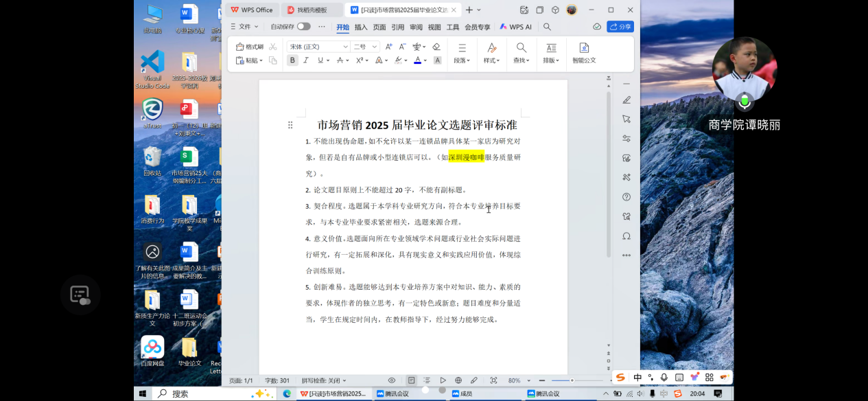The width and height of the screenshot is (868, 401).
Task: Click the zoom slider in status bar
Action: click(572, 380)
